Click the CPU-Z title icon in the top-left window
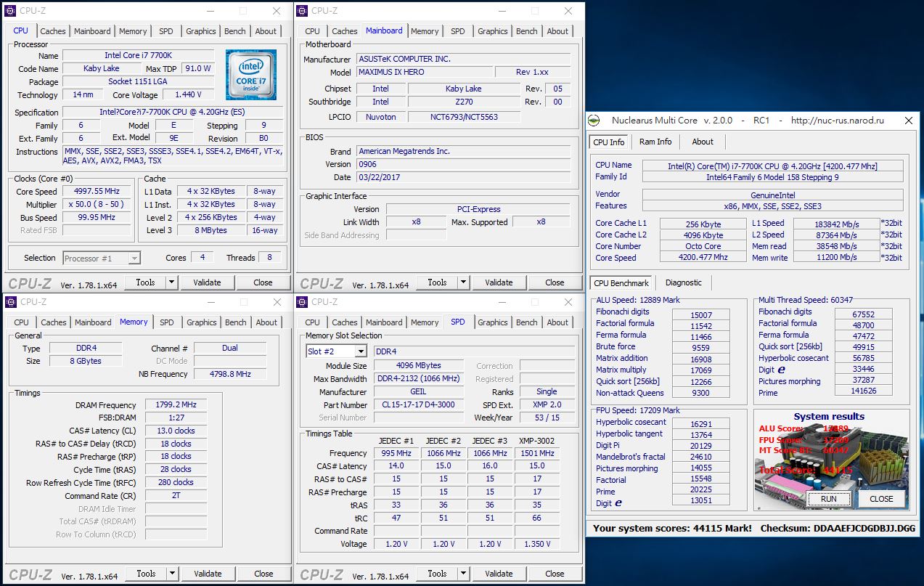The image size is (924, 586). (x=10, y=10)
